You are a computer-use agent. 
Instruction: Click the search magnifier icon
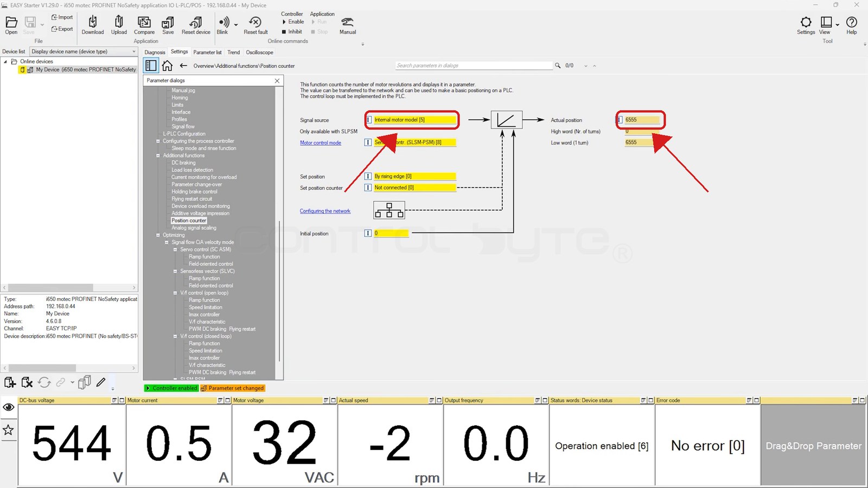click(x=558, y=66)
